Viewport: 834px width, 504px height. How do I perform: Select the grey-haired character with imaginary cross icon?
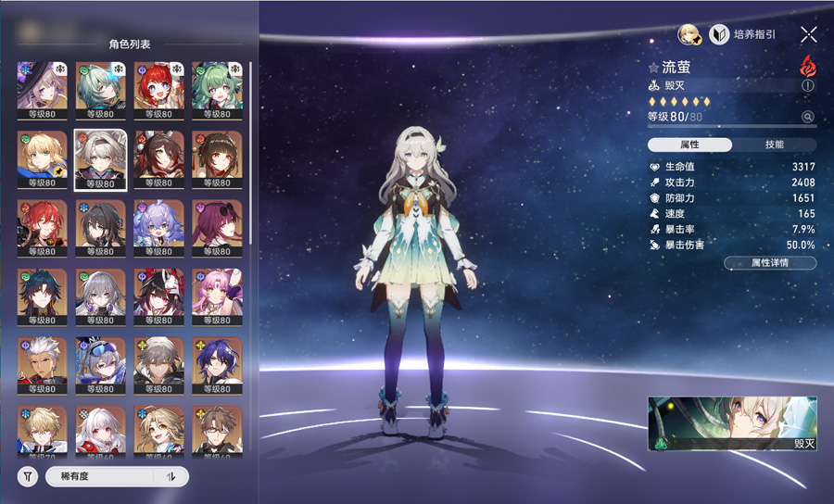(x=159, y=366)
